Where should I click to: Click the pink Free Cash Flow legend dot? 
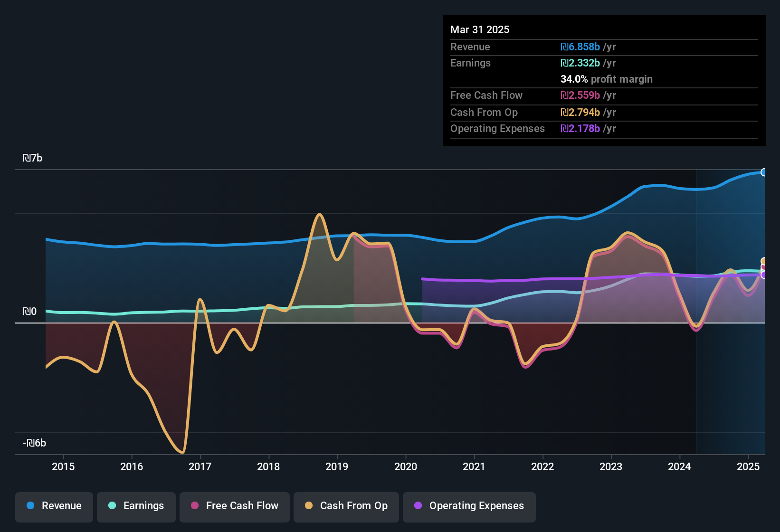(195, 506)
